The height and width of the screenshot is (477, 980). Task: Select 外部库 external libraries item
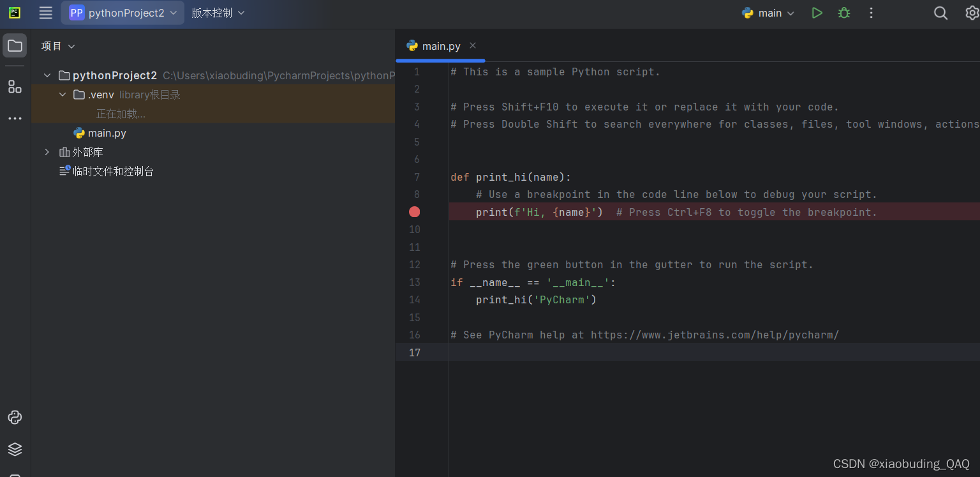88,152
